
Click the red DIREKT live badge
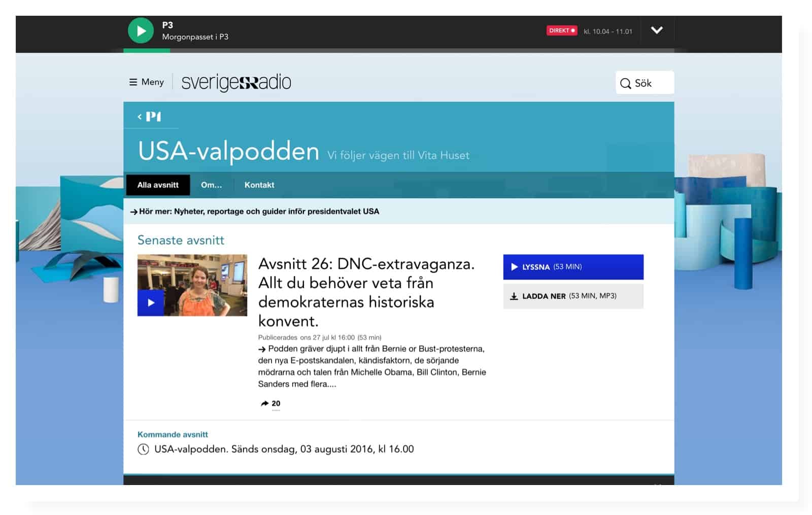point(561,30)
